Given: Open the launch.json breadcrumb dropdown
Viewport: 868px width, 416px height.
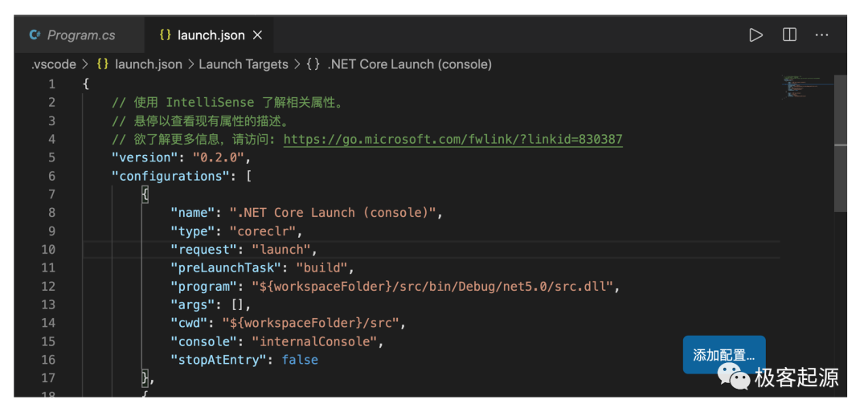Looking at the screenshot, I should pyautogui.click(x=148, y=64).
